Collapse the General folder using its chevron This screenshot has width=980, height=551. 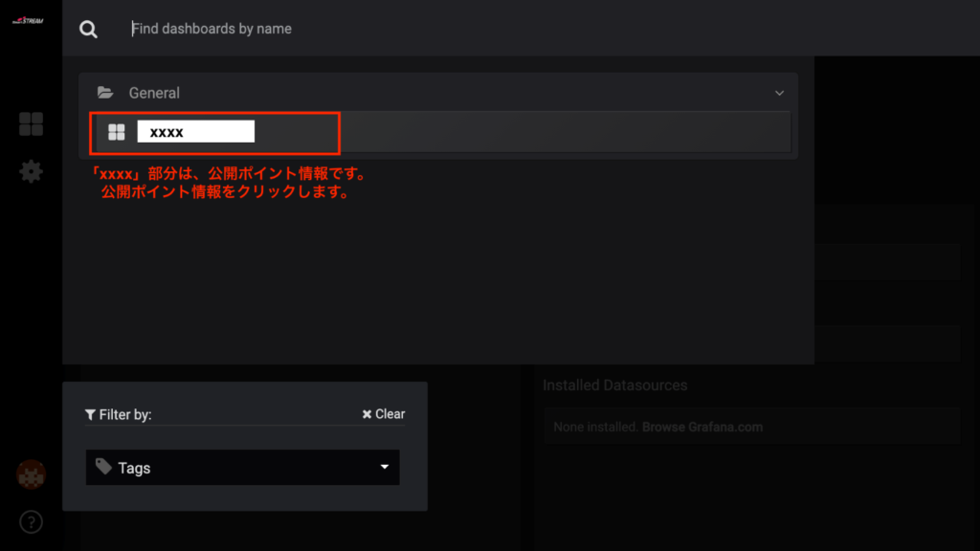pos(779,93)
